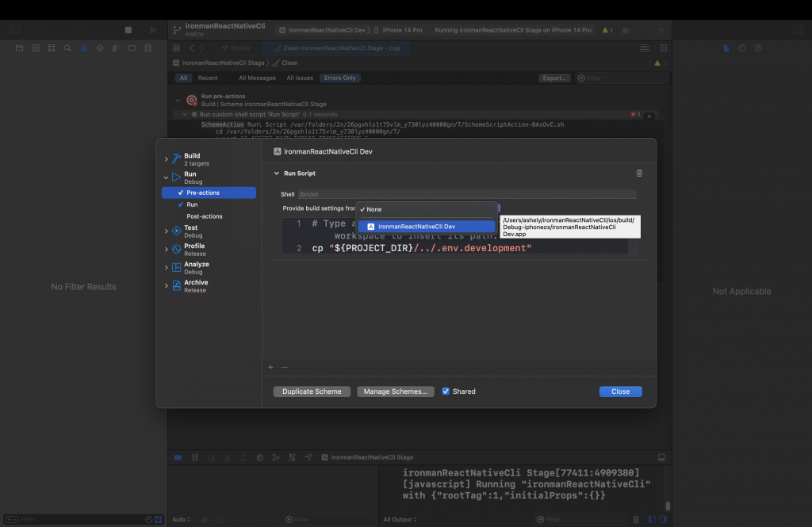The image size is (812, 527).
Task: Expand the Test scheme section
Action: pos(167,231)
